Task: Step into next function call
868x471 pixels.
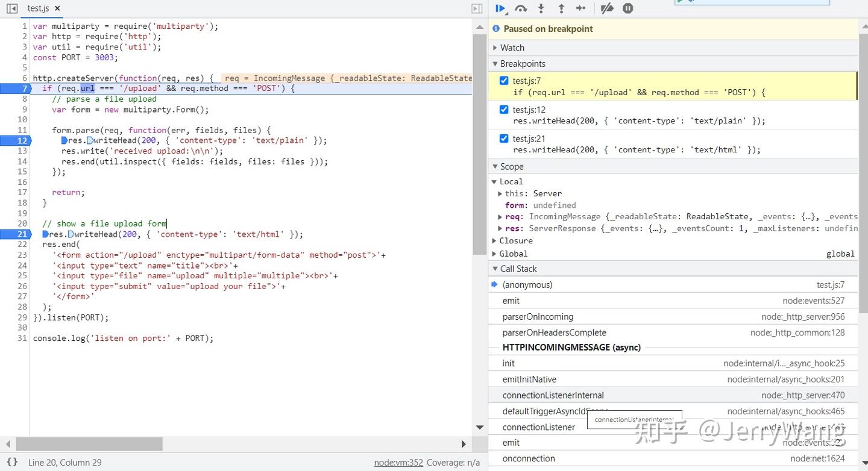Action: [x=539, y=8]
